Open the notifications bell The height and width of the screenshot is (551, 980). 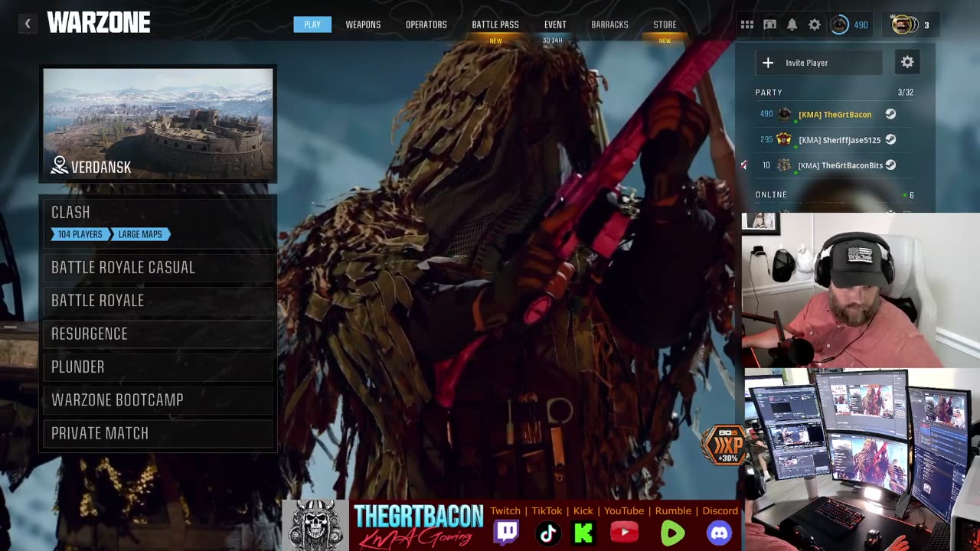pyautogui.click(x=792, y=24)
